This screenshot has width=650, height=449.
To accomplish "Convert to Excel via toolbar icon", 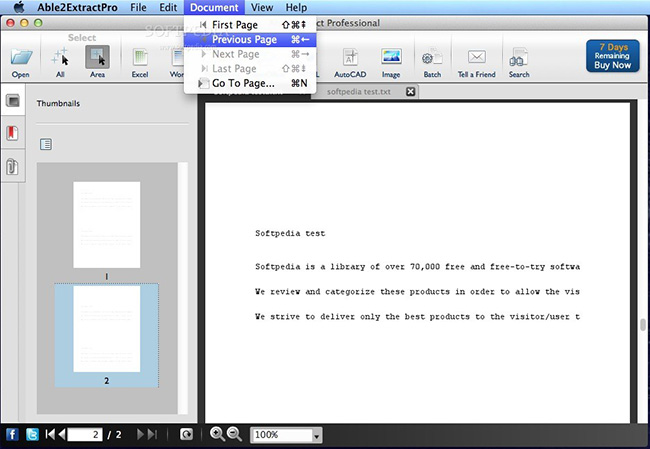I will point(140,58).
